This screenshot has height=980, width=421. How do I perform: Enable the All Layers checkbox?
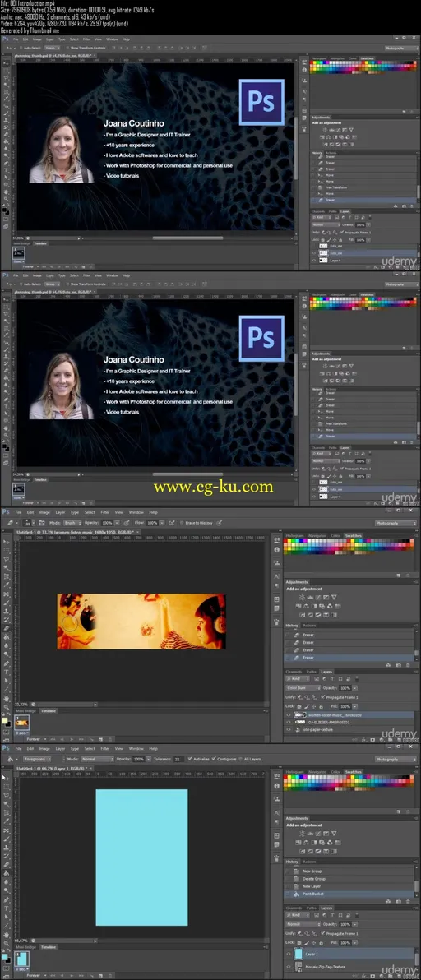point(242,759)
